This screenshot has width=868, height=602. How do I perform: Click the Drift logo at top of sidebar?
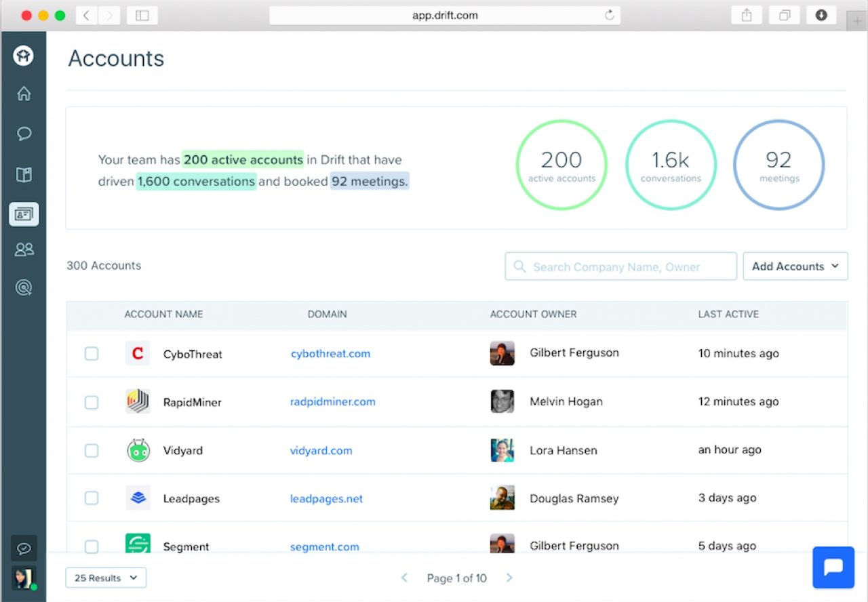point(24,56)
